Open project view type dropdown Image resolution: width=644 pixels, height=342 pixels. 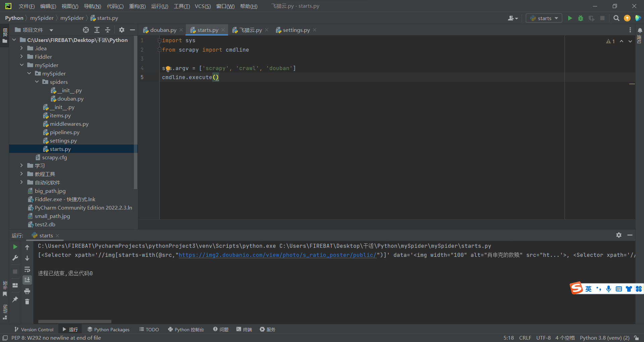51,30
